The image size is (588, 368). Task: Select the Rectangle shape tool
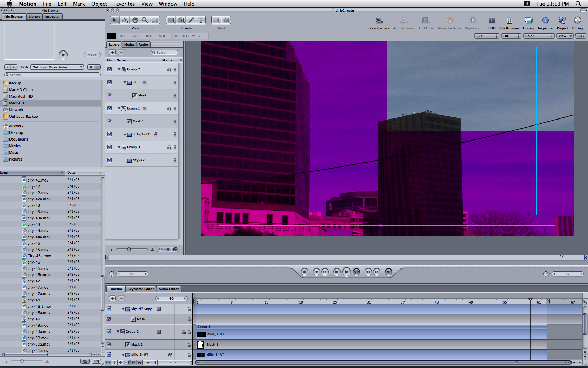[171, 20]
